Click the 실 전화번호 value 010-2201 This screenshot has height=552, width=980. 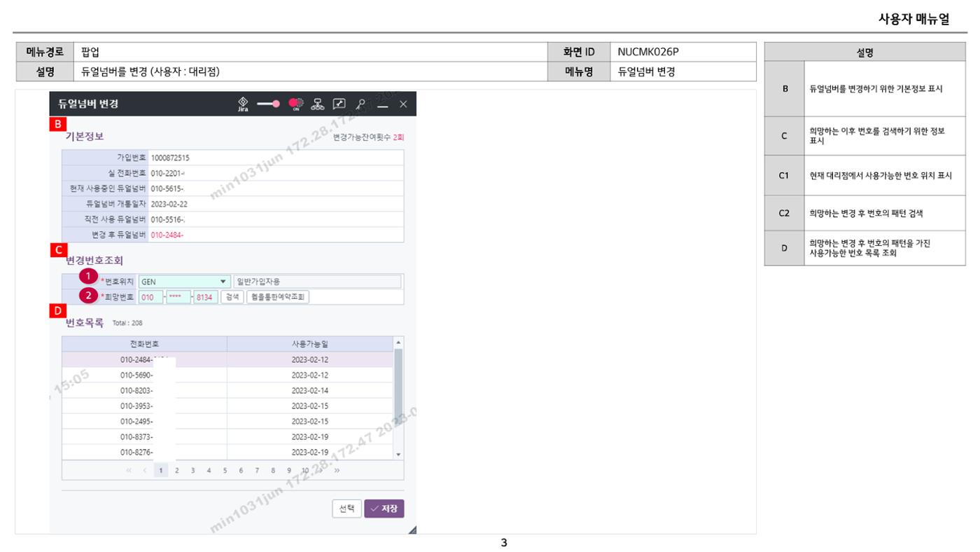pyautogui.click(x=168, y=173)
